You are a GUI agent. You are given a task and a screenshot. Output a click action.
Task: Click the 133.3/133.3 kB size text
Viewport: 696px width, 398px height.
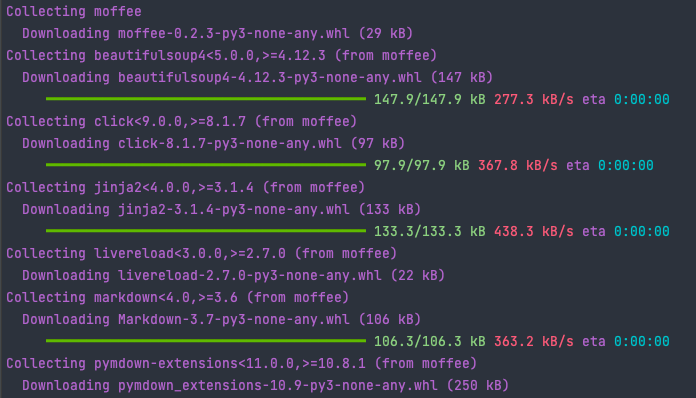coord(430,232)
